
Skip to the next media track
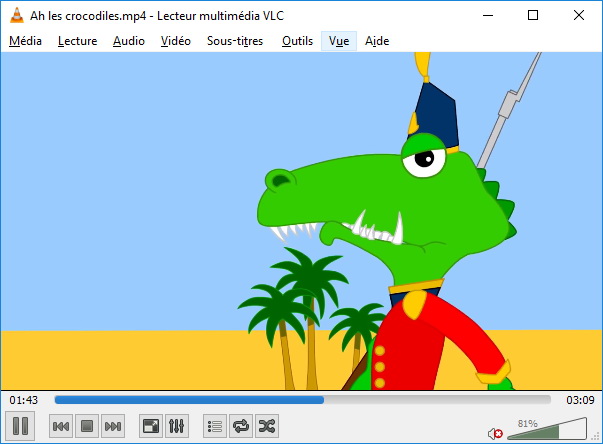point(113,426)
